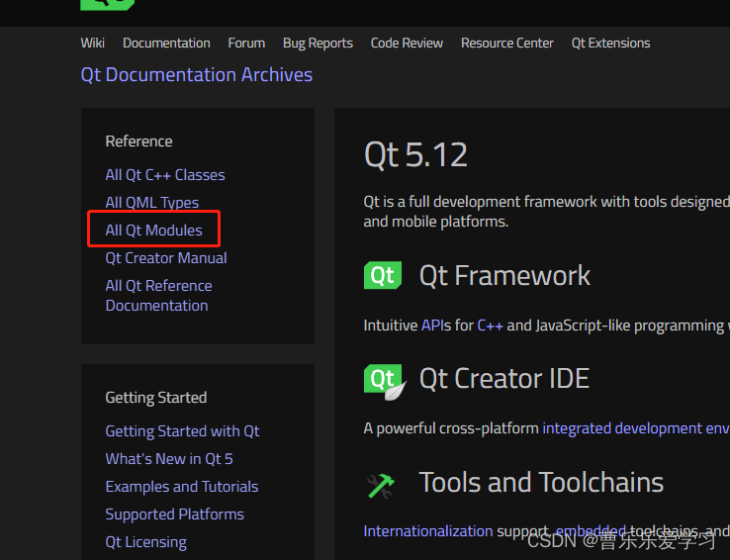Open the Wiki menu item
730x560 pixels.
click(x=93, y=43)
